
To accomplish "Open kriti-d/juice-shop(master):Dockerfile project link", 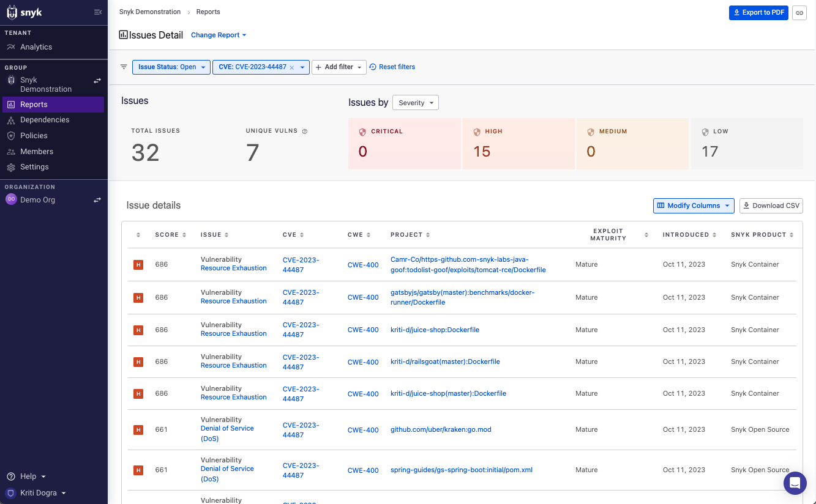I will pyautogui.click(x=448, y=394).
